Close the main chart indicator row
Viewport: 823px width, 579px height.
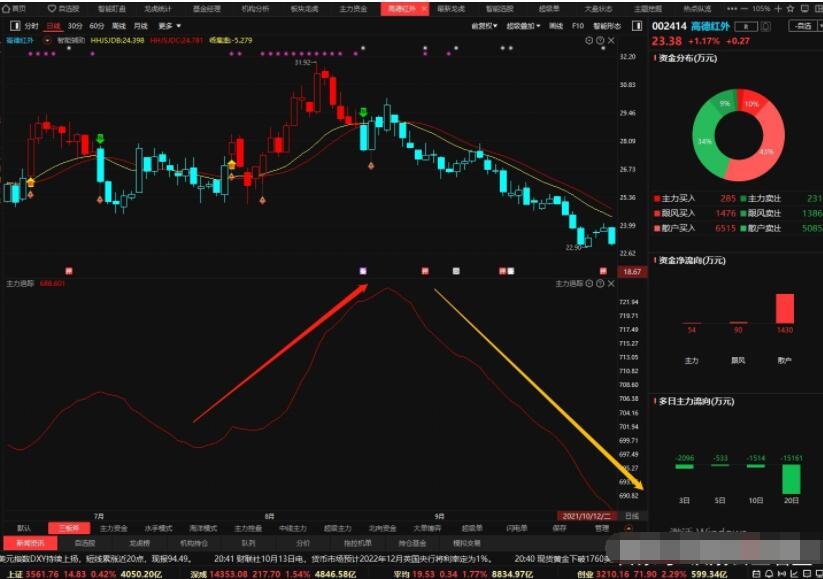[611, 40]
